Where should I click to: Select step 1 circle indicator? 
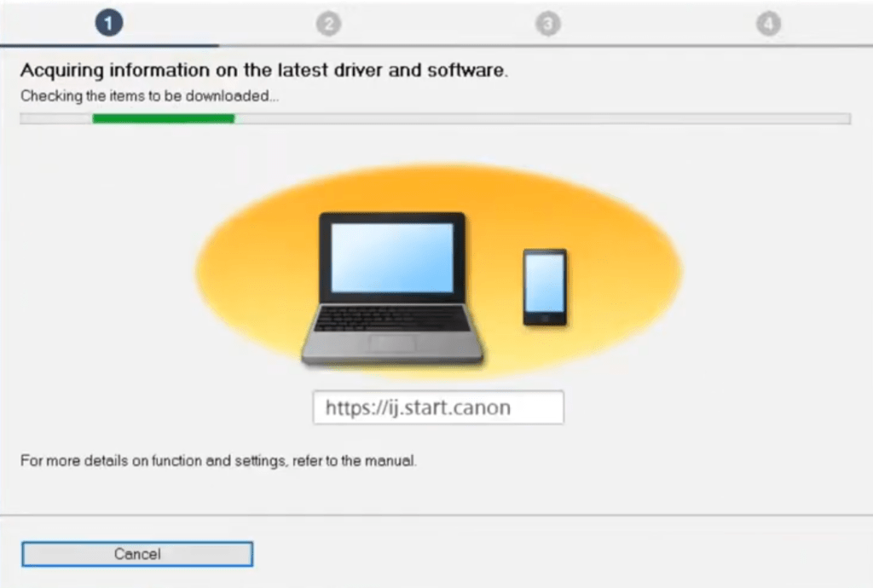point(108,23)
